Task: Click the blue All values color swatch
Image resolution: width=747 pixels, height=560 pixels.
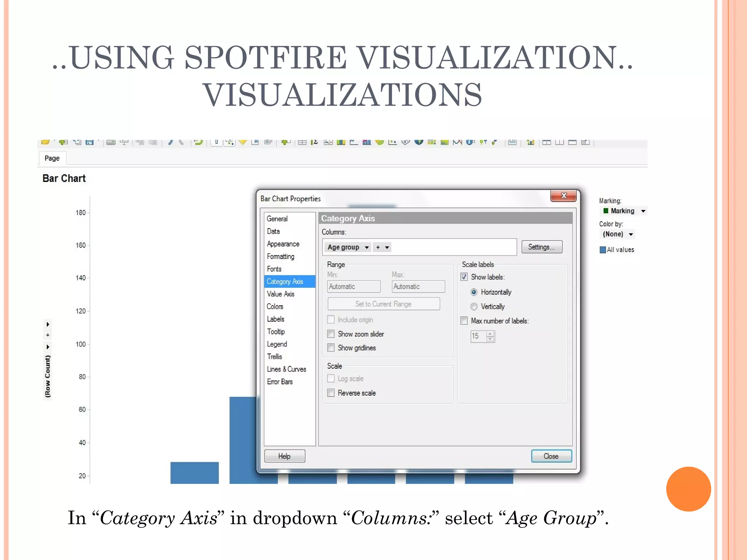Action: click(x=603, y=250)
